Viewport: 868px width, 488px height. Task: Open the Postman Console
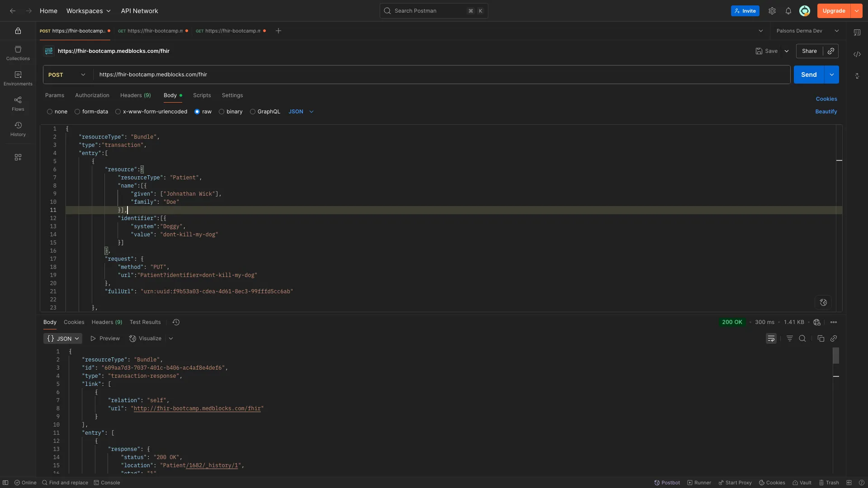click(x=107, y=483)
